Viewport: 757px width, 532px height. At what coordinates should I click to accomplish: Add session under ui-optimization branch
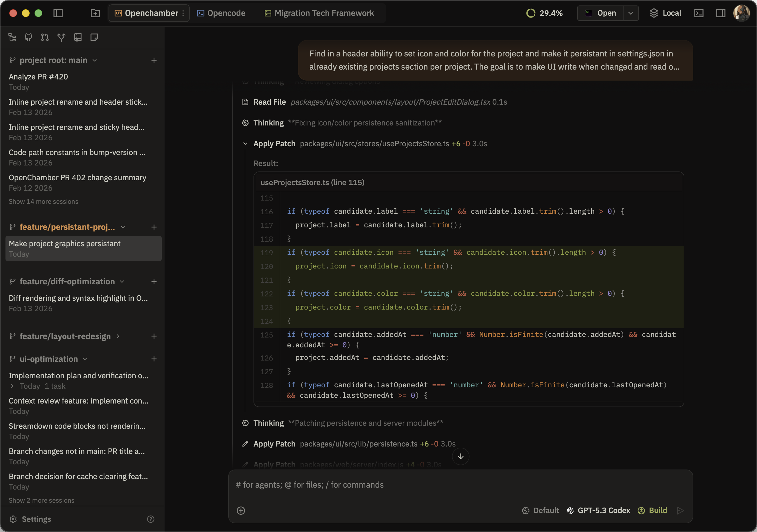coord(154,359)
